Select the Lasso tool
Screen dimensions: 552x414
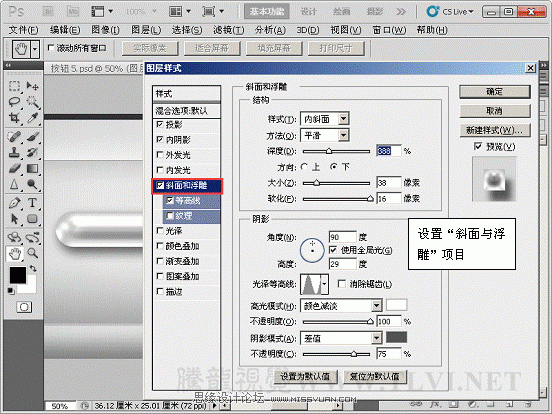click(14, 102)
